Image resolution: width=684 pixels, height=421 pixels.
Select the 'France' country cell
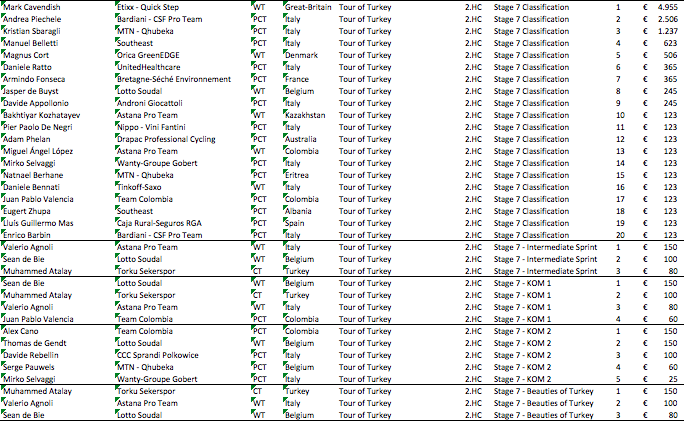297,79
